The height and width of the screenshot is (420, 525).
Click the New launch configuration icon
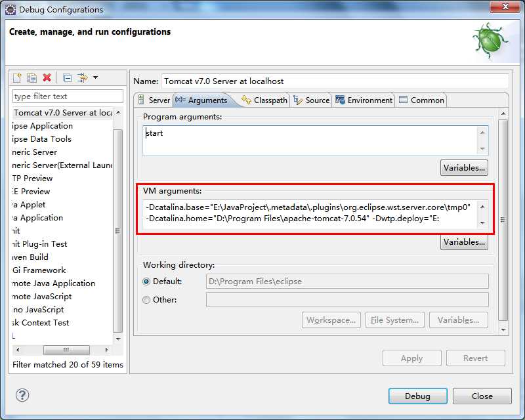[x=17, y=77]
